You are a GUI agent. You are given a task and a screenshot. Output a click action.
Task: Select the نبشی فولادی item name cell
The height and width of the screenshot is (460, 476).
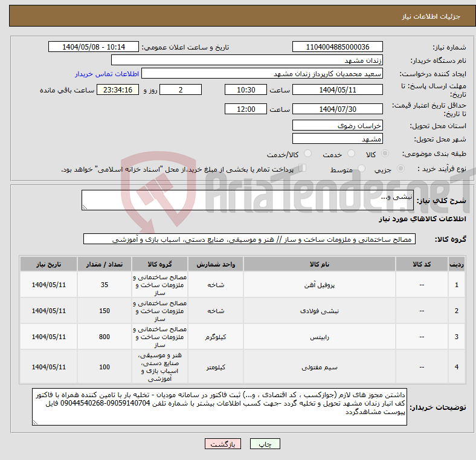(x=320, y=311)
